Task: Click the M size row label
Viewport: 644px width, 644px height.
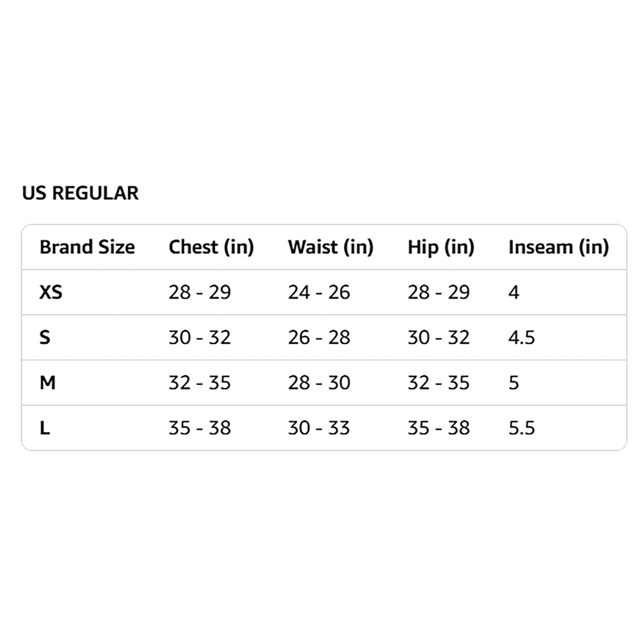Action: [x=48, y=383]
